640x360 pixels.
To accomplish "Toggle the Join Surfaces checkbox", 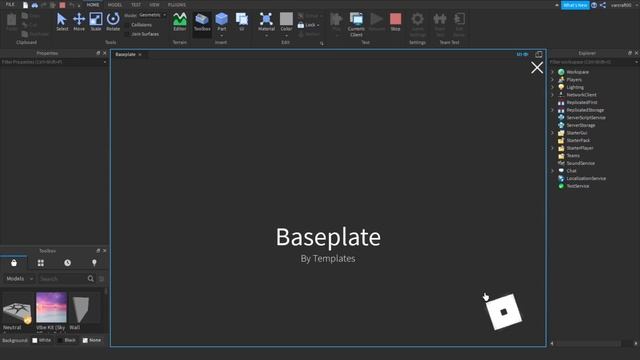I will click(127, 34).
